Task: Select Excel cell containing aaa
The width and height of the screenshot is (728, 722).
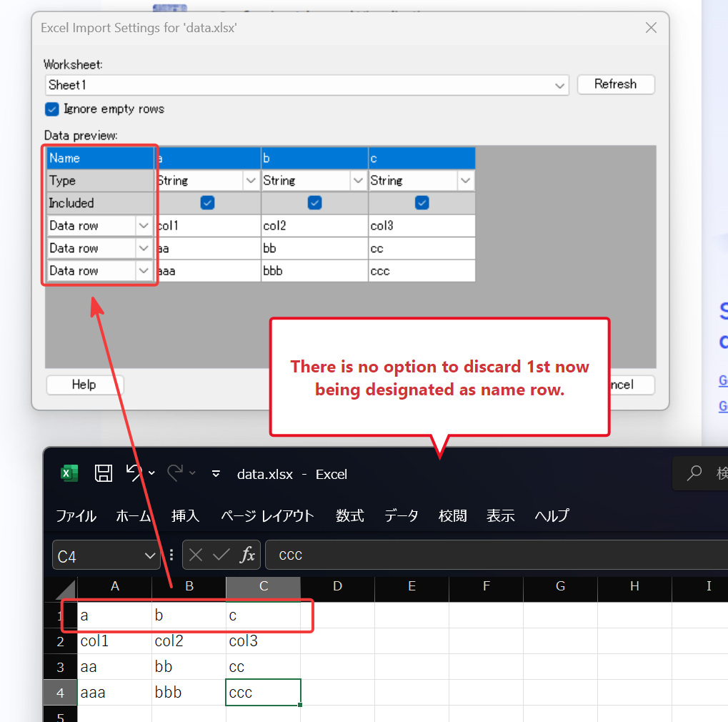Action: [x=115, y=692]
